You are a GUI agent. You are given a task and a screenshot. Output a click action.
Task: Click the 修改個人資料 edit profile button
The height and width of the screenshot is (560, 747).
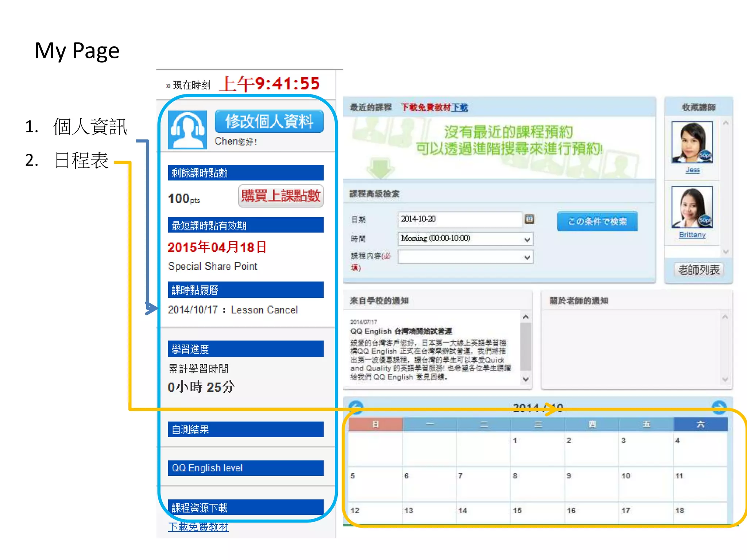pos(269,122)
